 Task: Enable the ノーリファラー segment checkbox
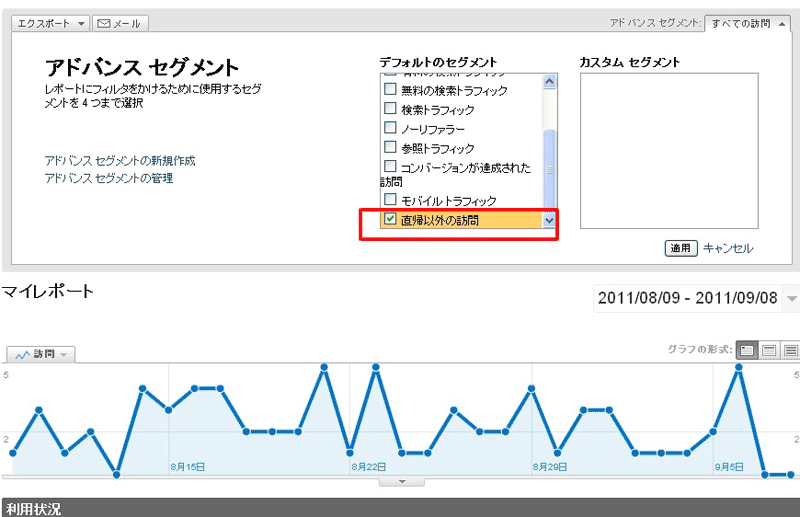(x=391, y=129)
